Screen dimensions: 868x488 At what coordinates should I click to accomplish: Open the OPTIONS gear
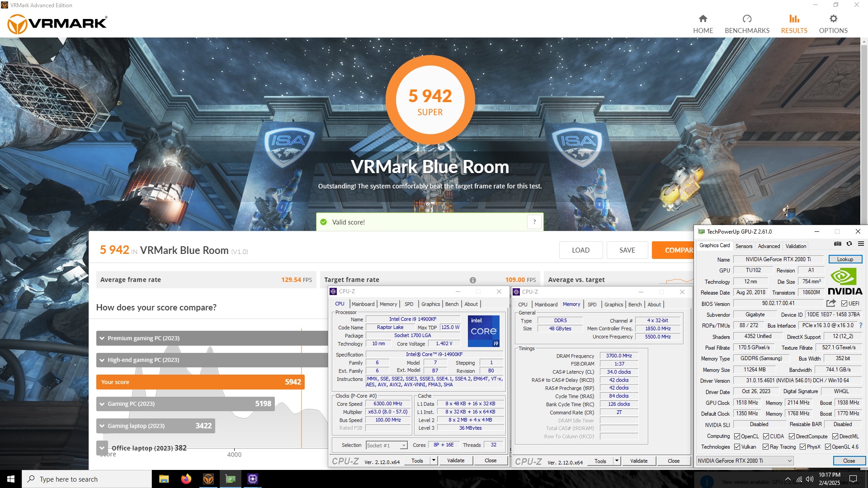pyautogui.click(x=833, y=24)
